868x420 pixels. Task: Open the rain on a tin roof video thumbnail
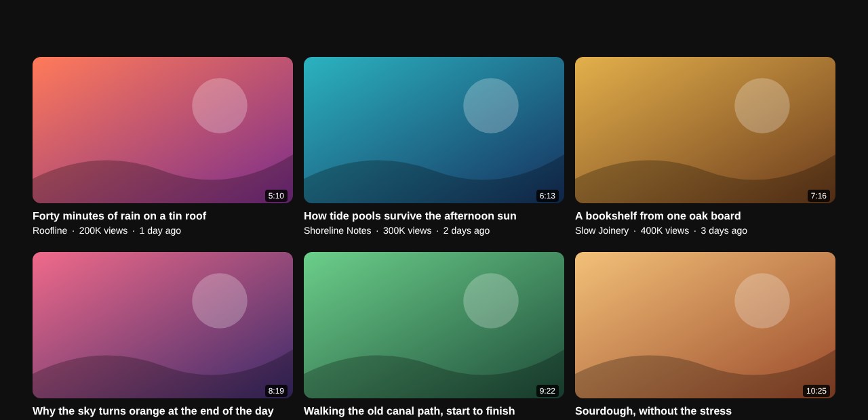tap(163, 130)
